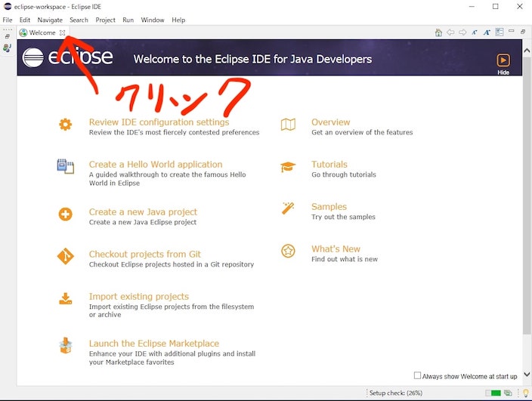Click the Overview map icon

(x=288, y=125)
